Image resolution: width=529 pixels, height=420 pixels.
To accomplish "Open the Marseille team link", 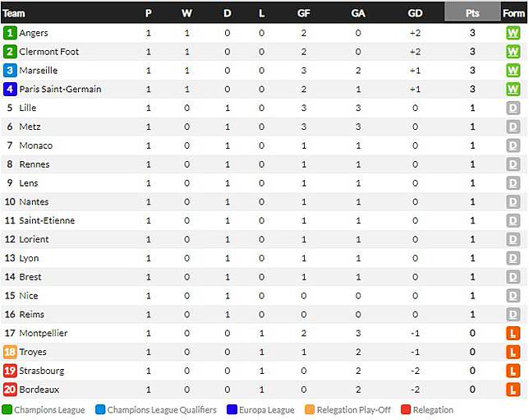I will point(39,71).
